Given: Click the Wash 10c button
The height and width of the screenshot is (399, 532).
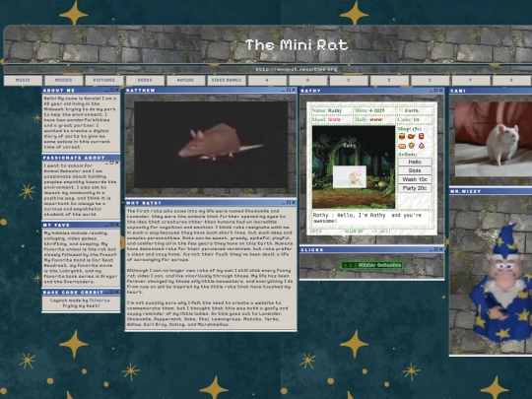Looking at the screenshot, I should [x=415, y=179].
